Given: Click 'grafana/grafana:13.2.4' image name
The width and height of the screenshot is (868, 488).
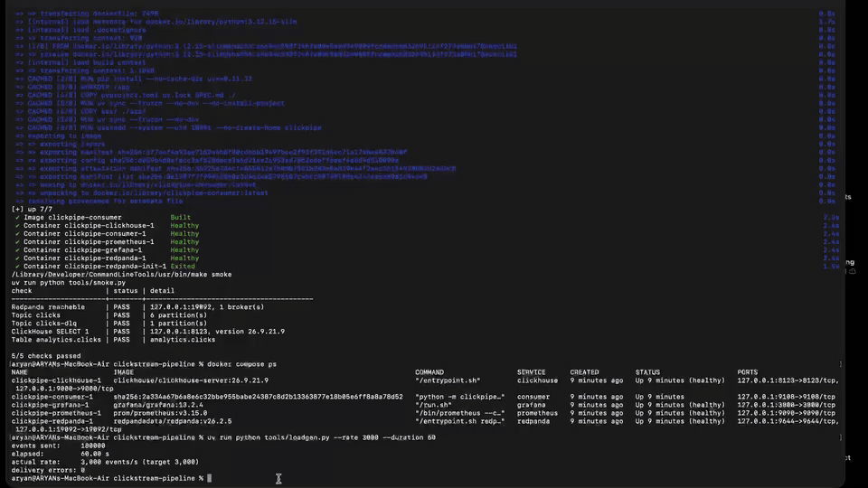Looking at the screenshot, I should click(x=158, y=405).
